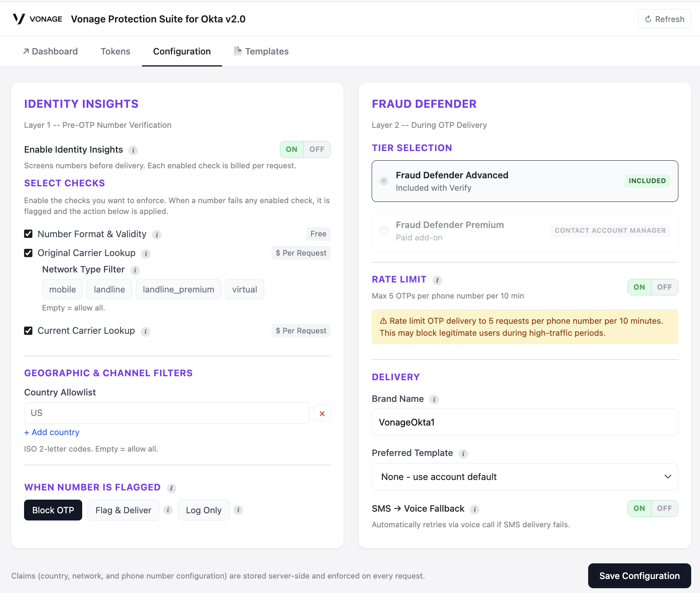The image size is (700, 593).
Task: Show info for Original Carrier Lookup
Action: pyautogui.click(x=146, y=254)
